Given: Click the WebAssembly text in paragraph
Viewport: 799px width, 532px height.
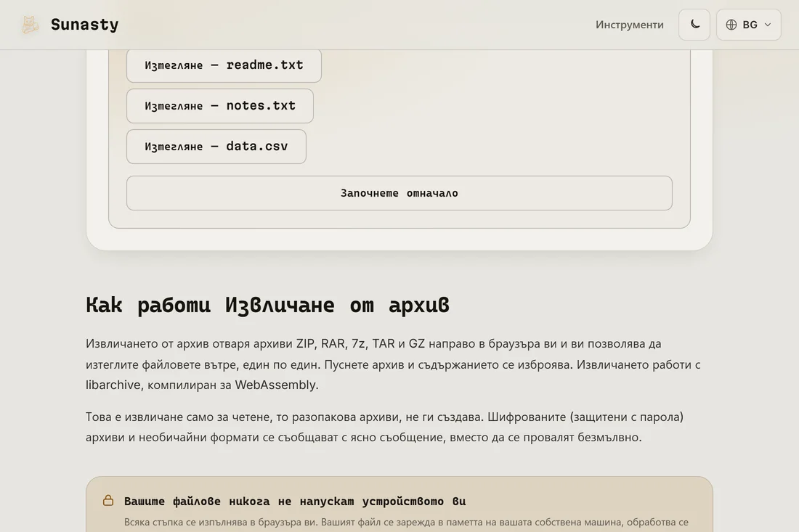Looking at the screenshot, I should [x=276, y=385].
